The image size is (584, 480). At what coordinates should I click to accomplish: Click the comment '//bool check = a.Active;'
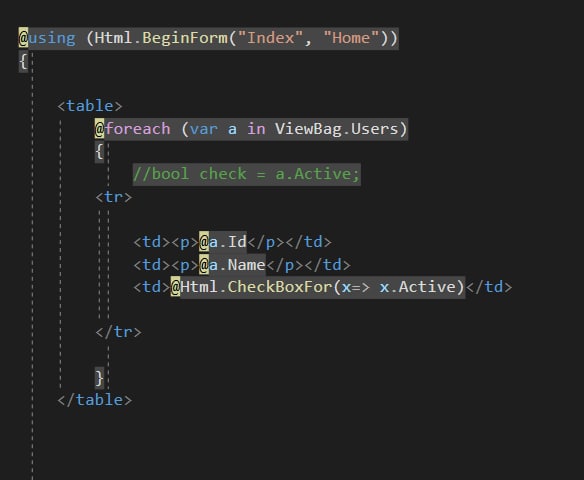click(x=247, y=174)
